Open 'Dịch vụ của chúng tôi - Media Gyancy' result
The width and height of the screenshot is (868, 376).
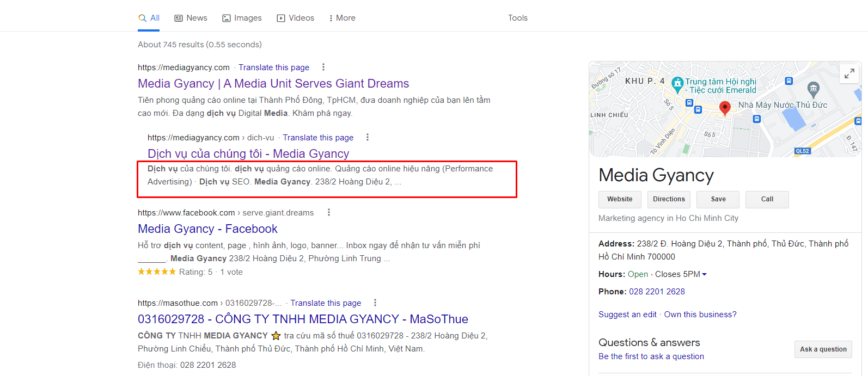[x=248, y=153]
